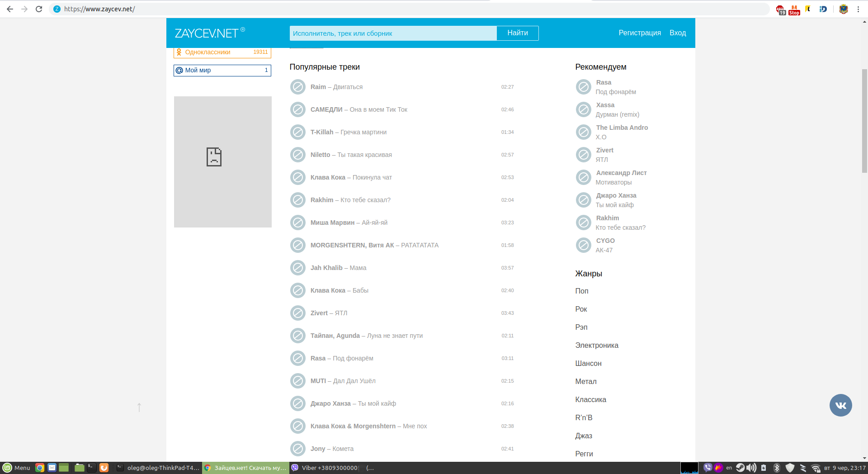This screenshot has height=474, width=868.
Task: Click the Мой мир share button
Action: pyautogui.click(x=222, y=70)
